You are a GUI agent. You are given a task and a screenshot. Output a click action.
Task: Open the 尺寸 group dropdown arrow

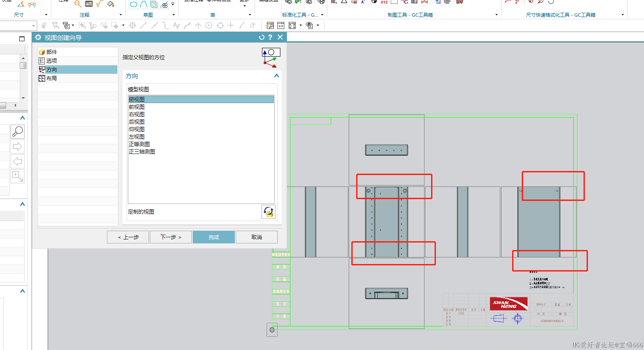coord(46,15)
